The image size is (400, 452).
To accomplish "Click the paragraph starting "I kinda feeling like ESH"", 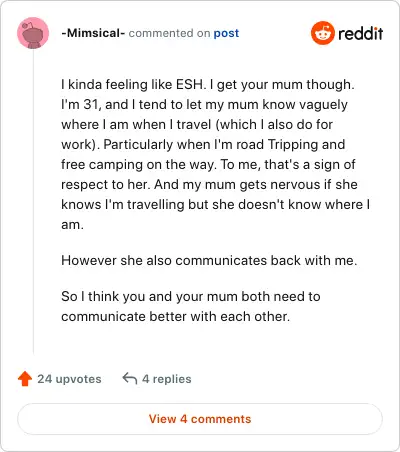I will click(216, 154).
